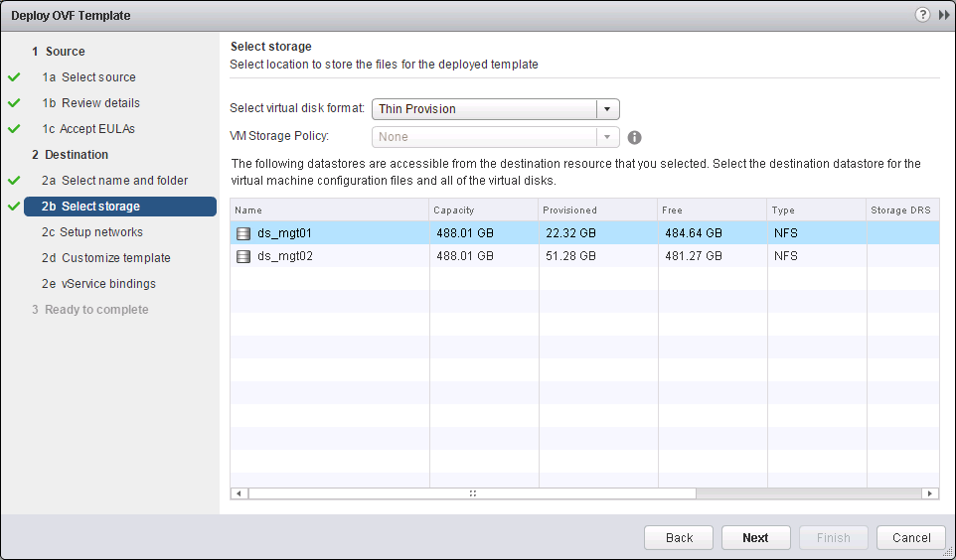Click Next to proceed to networks
Viewport: 956px width, 560px height.
click(x=755, y=537)
